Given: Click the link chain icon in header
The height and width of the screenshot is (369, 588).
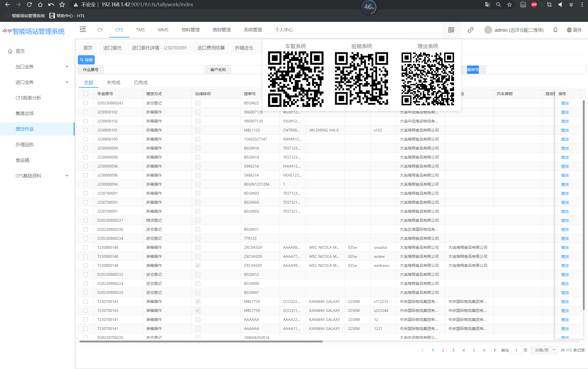Looking at the screenshot, I should (x=470, y=30).
